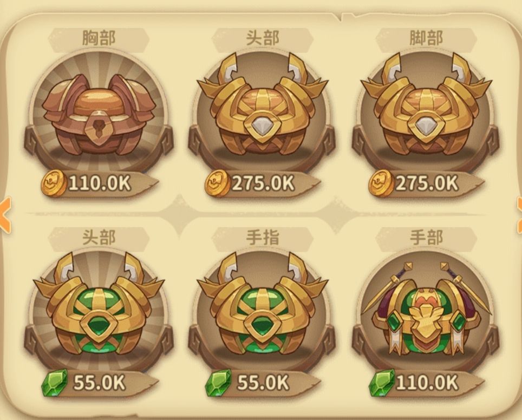Image resolution: width=522 pixels, height=420 pixels.
Task: Buy 头部 chest for 275.0K coins
Action: pyautogui.click(x=263, y=183)
